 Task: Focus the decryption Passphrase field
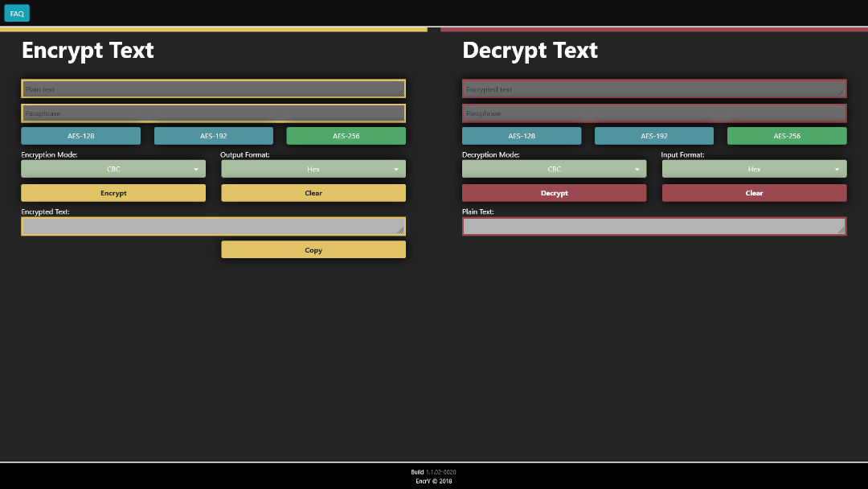pyautogui.click(x=653, y=113)
